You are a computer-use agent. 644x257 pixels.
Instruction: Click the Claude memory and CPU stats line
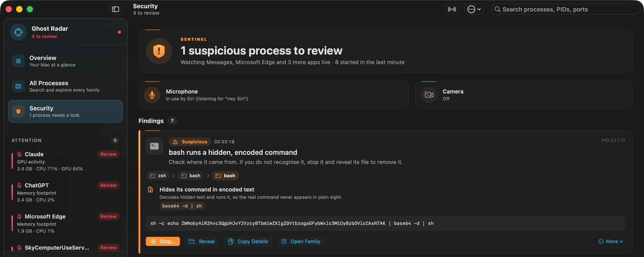click(50, 169)
